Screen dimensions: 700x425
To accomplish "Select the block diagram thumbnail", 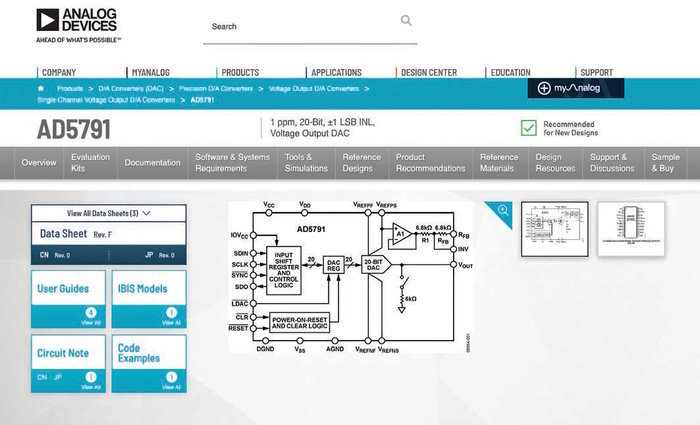I will point(554,229).
